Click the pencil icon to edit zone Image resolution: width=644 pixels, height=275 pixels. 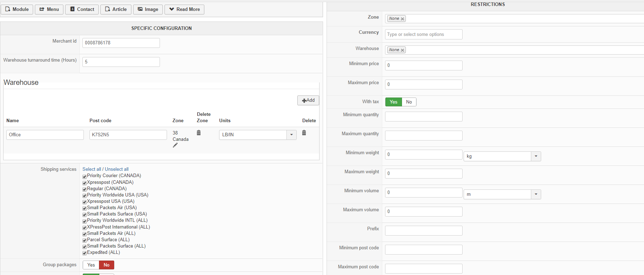(x=175, y=145)
